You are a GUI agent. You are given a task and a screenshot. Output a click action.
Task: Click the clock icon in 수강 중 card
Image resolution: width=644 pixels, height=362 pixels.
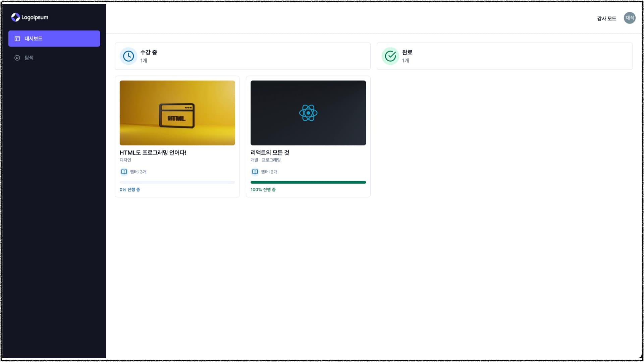pyautogui.click(x=128, y=56)
